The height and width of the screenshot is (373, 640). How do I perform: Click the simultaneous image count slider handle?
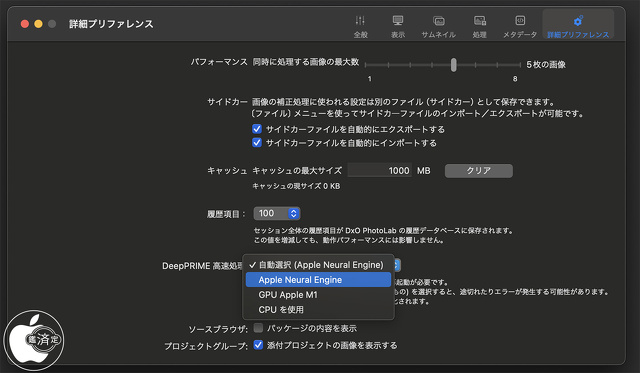click(x=453, y=64)
